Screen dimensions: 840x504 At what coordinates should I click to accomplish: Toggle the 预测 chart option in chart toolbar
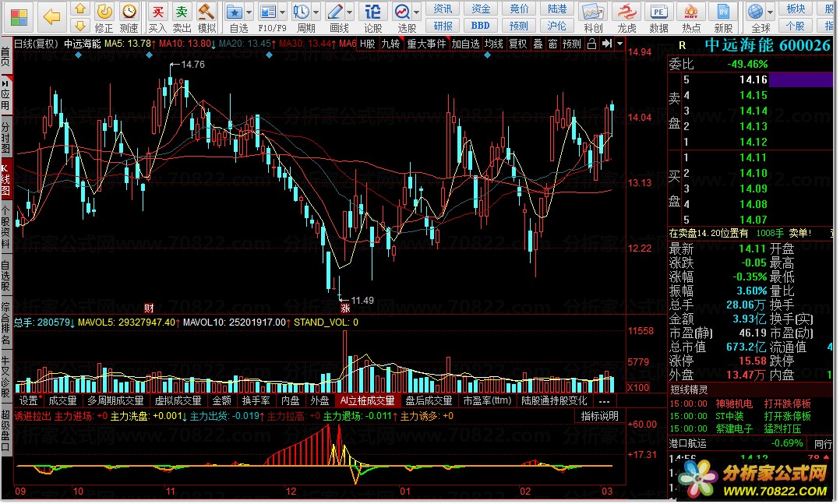click(x=572, y=44)
